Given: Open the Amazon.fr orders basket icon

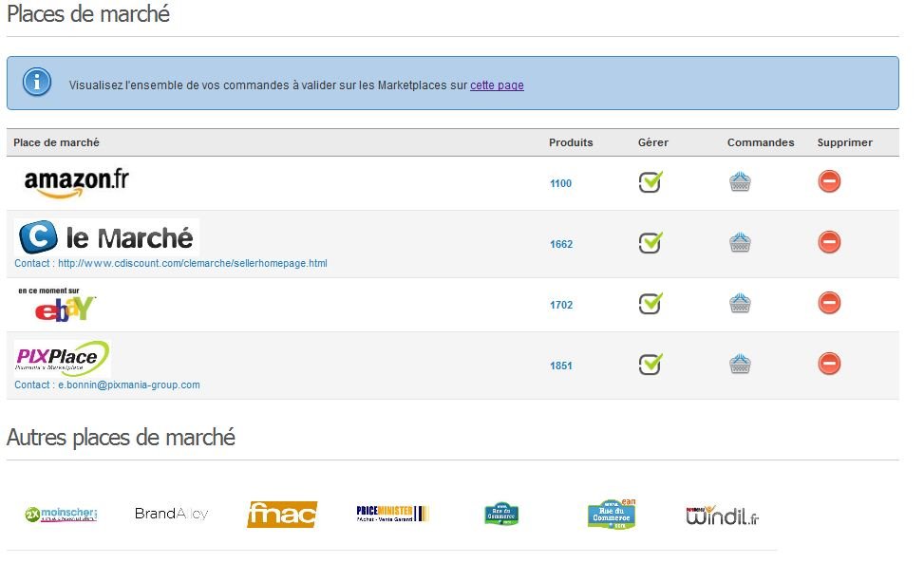Looking at the screenshot, I should click(x=741, y=182).
